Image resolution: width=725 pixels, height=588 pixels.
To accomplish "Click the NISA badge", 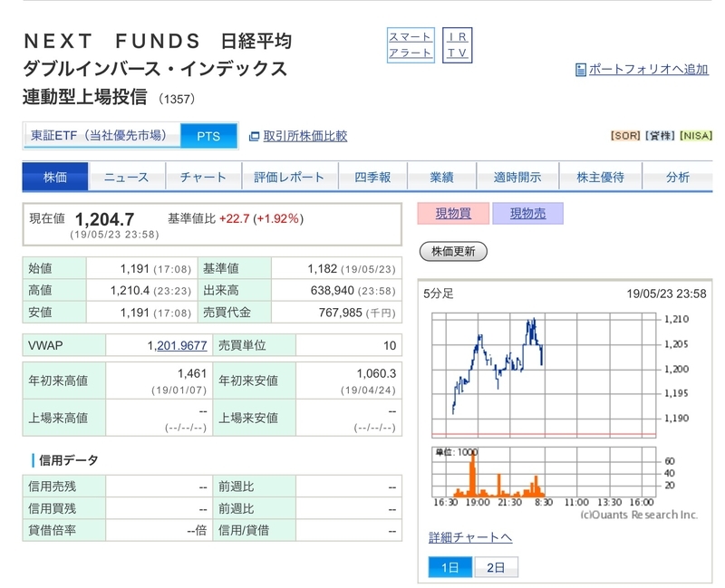I will 696,135.
